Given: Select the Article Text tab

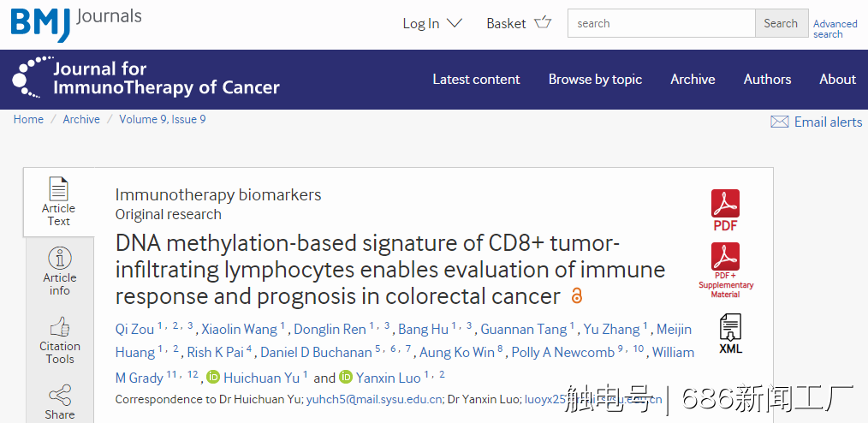Looking at the screenshot, I should (59, 201).
